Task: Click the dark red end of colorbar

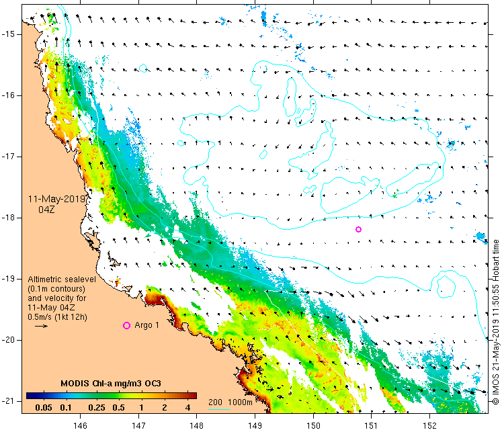Action: 192,396
